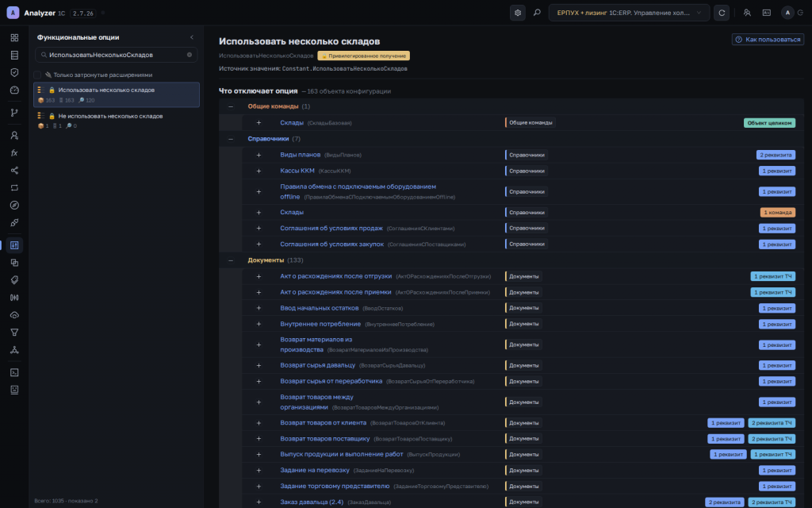Viewport: 812px width, 508px height.
Task: Open the compass icon in sidebar
Action: tap(14, 206)
